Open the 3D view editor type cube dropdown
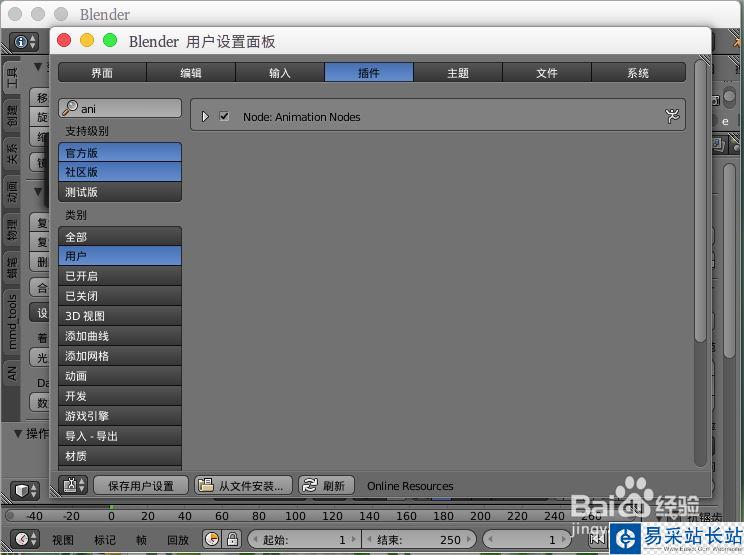 pos(24,490)
